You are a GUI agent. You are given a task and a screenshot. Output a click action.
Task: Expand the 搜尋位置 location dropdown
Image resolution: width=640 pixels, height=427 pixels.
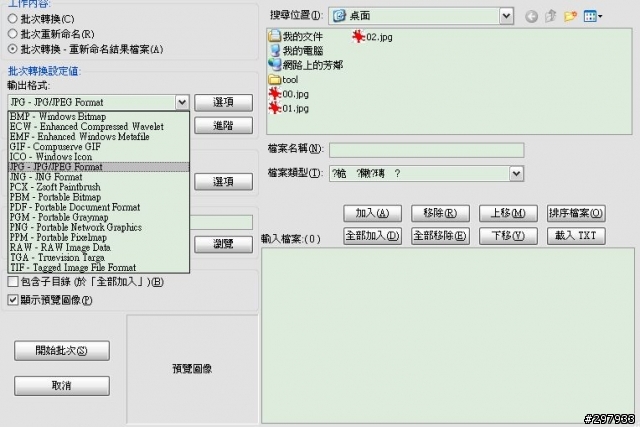tap(506, 16)
